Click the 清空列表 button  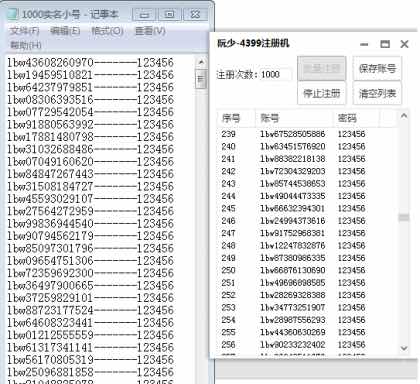coord(377,93)
